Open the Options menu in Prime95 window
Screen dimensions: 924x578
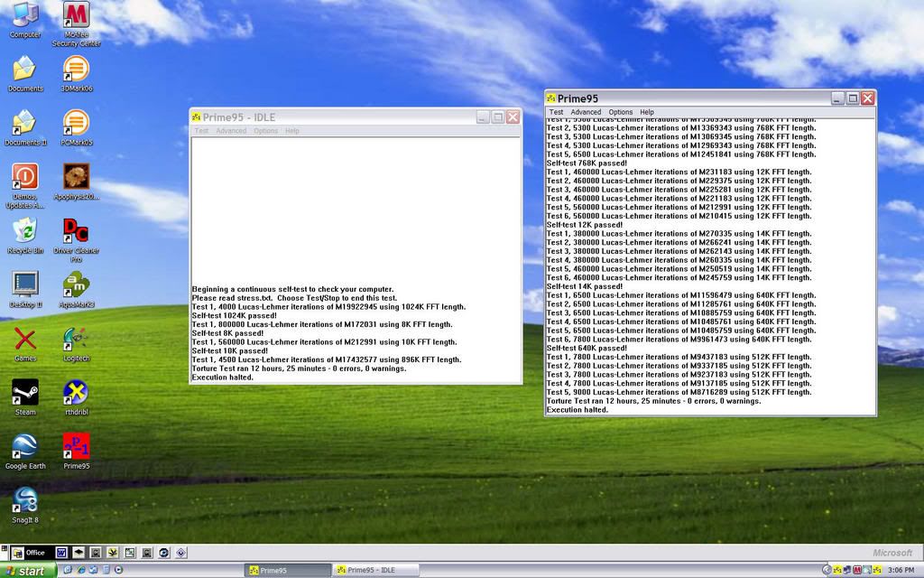[x=621, y=112]
